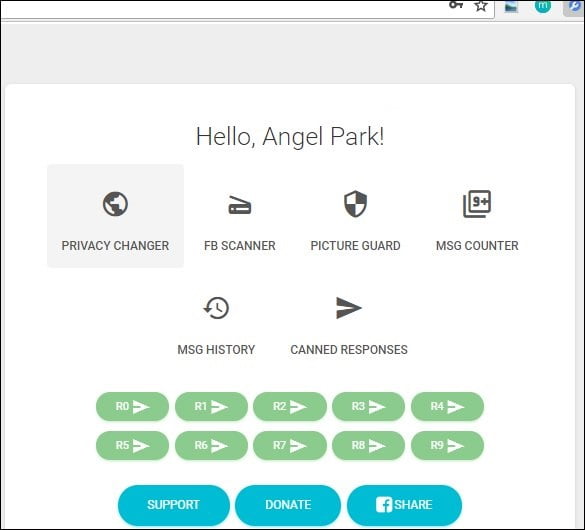Click the Donate button
Screen dimensions: 585x530
[x=288, y=505]
